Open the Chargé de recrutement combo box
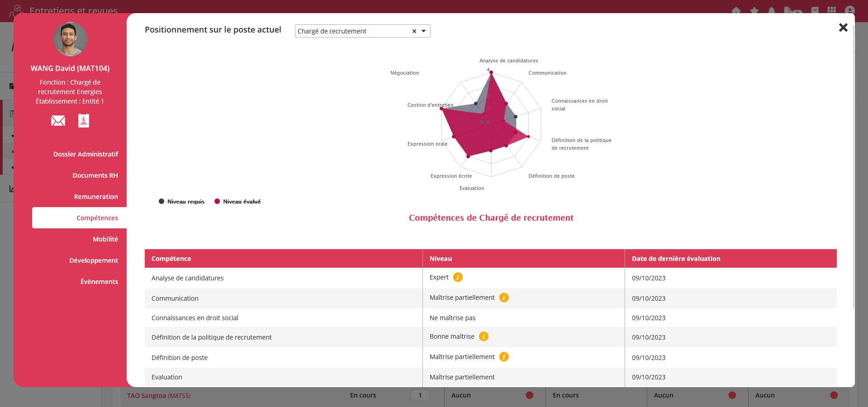This screenshot has width=868, height=407. 353,31
